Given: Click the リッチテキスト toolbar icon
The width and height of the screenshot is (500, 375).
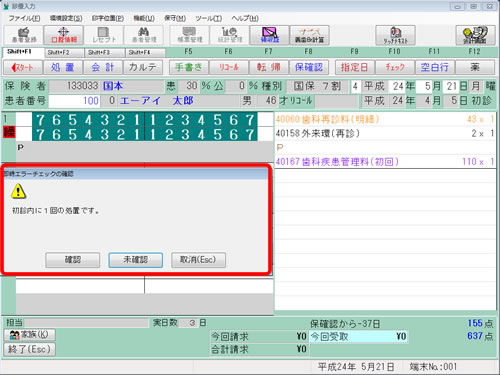Looking at the screenshot, I should (x=395, y=35).
